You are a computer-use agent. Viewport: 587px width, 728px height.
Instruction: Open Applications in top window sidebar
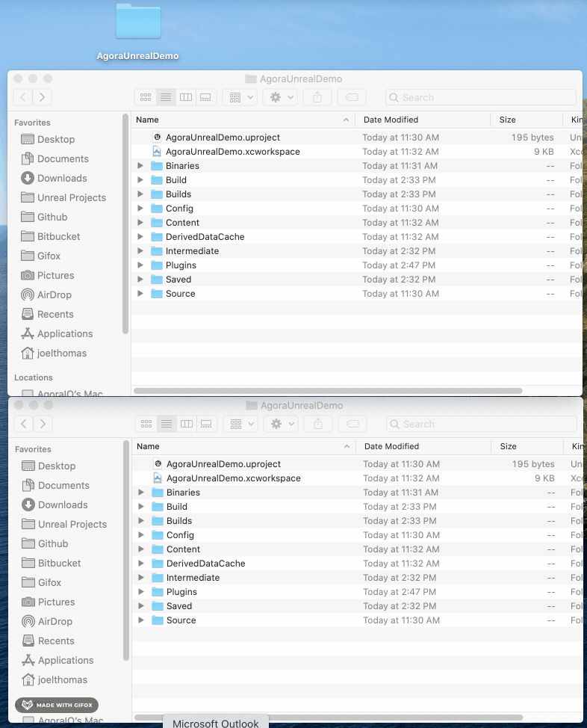pos(57,334)
